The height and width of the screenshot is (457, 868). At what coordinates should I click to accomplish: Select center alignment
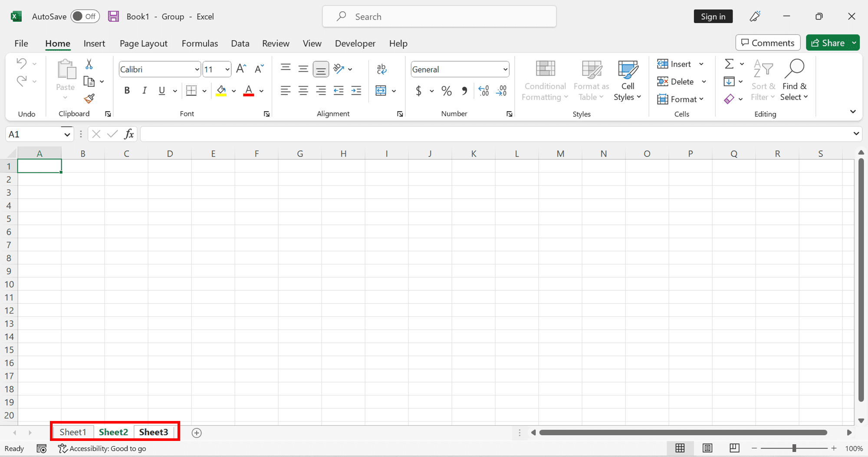pos(303,90)
